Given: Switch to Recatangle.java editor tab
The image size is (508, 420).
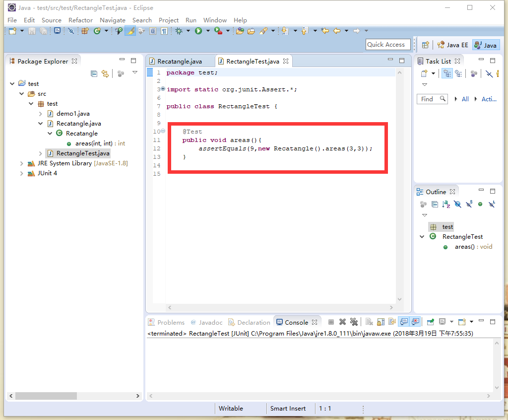Looking at the screenshot, I should click(x=179, y=61).
